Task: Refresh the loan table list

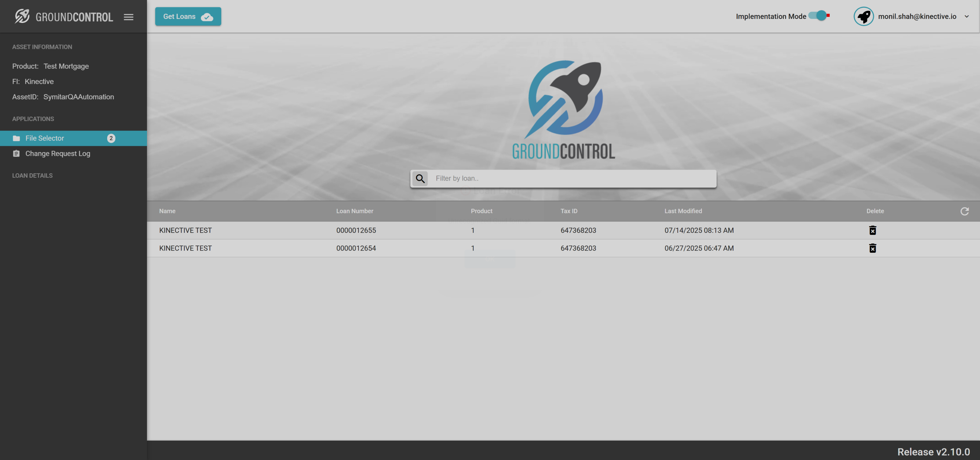Action: (x=964, y=211)
